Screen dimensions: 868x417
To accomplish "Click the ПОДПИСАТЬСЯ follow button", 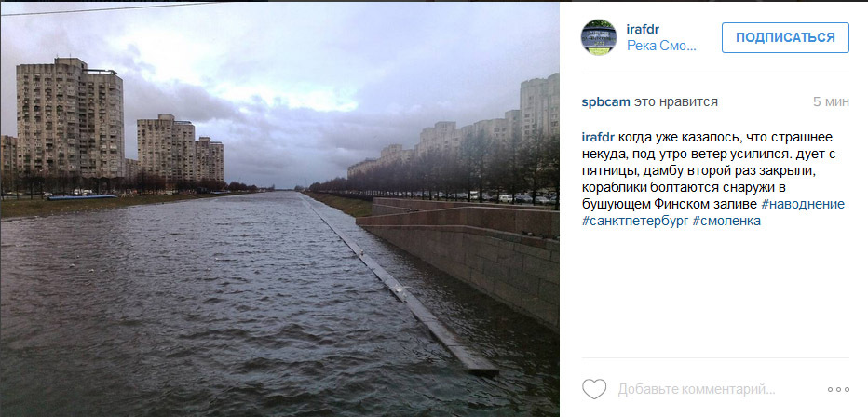I will (x=785, y=37).
